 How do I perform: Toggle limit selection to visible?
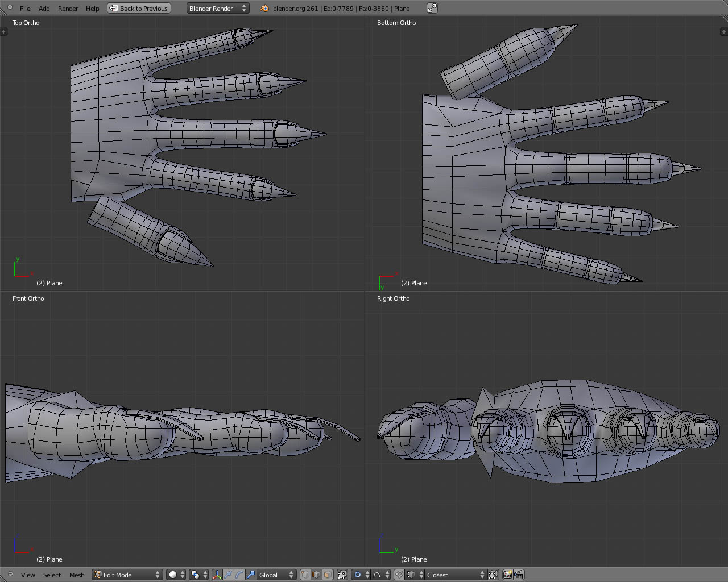tap(342, 575)
